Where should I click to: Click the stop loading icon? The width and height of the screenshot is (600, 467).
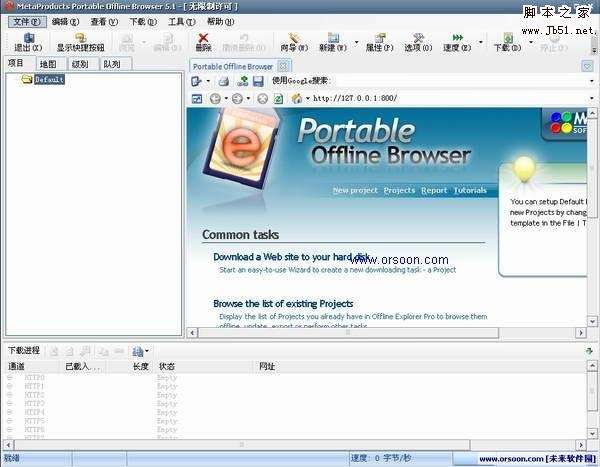click(262, 99)
